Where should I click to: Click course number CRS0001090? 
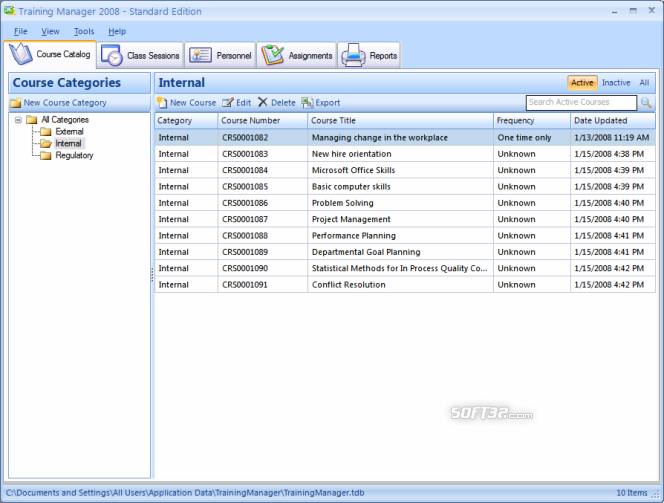245,268
